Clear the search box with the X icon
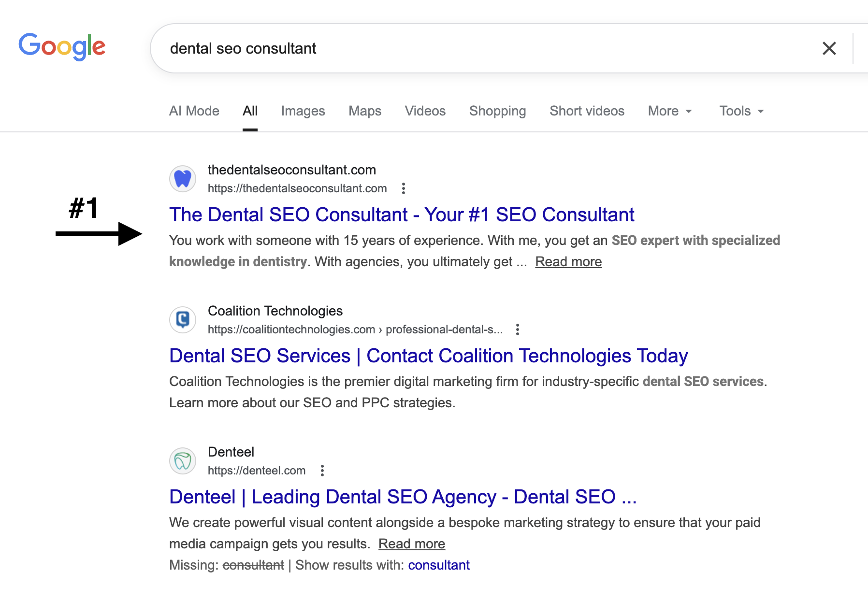 (828, 48)
